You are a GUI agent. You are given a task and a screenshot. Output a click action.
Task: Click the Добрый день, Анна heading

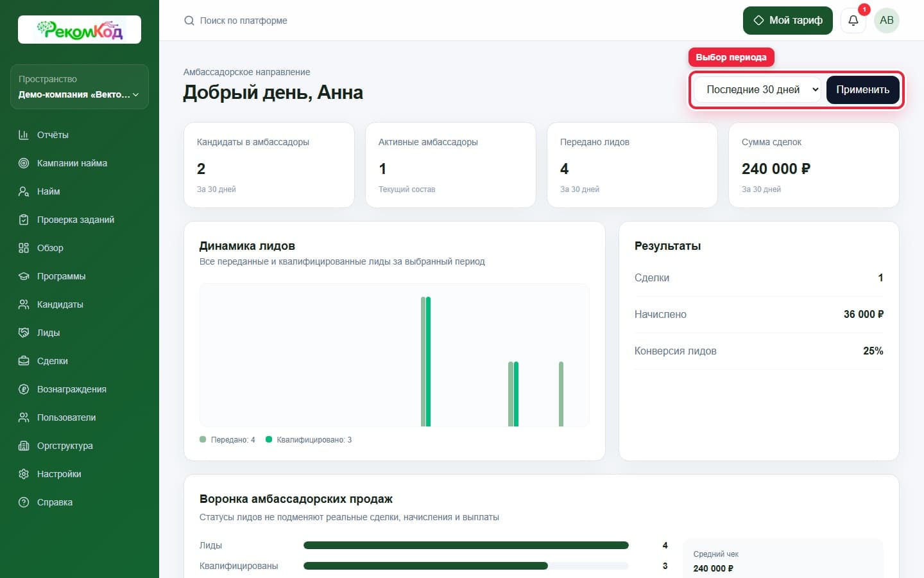(273, 92)
